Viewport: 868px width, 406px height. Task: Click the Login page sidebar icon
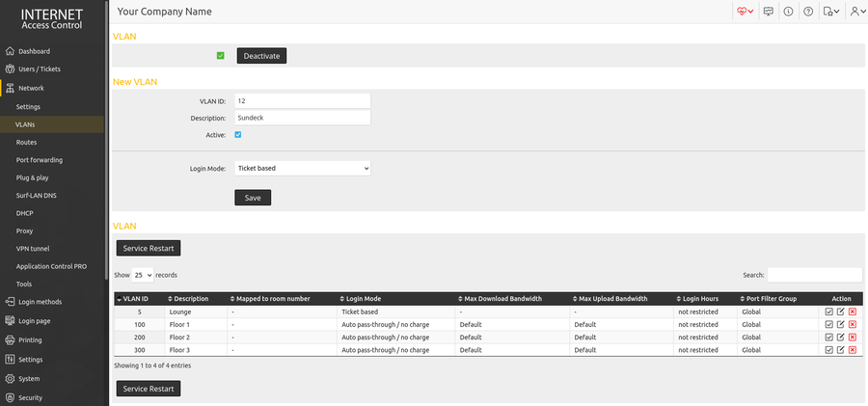pos(10,321)
